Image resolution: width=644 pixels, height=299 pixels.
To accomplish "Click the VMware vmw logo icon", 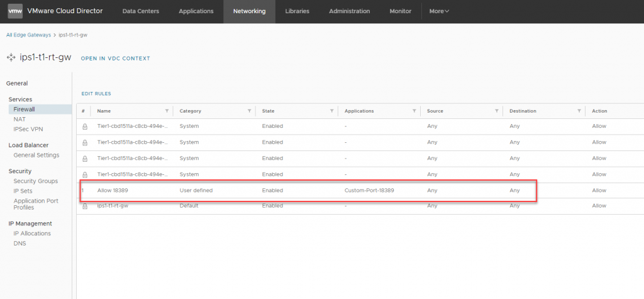I will 14,11.
